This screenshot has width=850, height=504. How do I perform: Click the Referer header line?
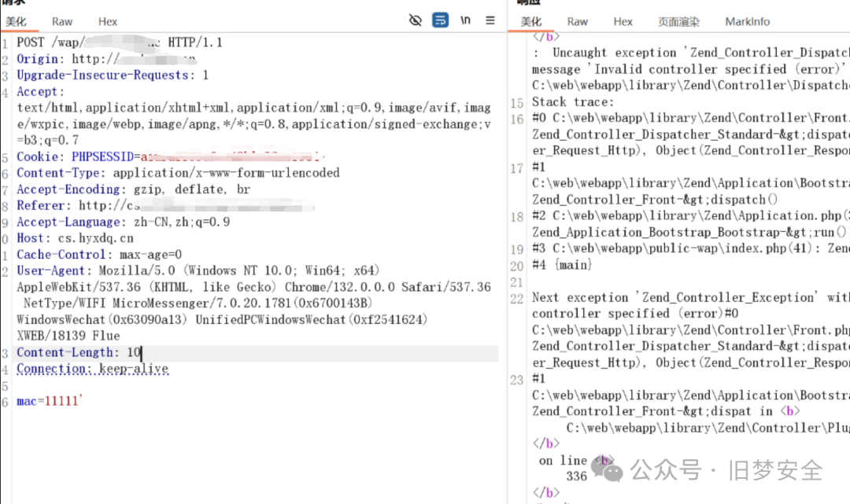165,206
